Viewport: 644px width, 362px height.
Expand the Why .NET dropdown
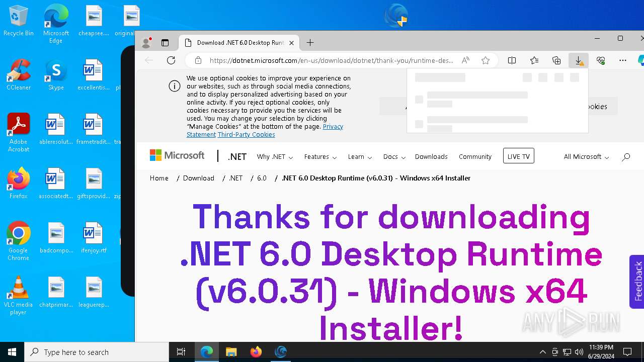(275, 157)
